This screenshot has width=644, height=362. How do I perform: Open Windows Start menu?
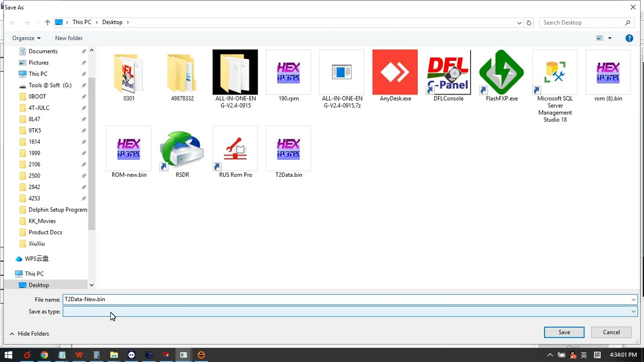[x=9, y=355]
